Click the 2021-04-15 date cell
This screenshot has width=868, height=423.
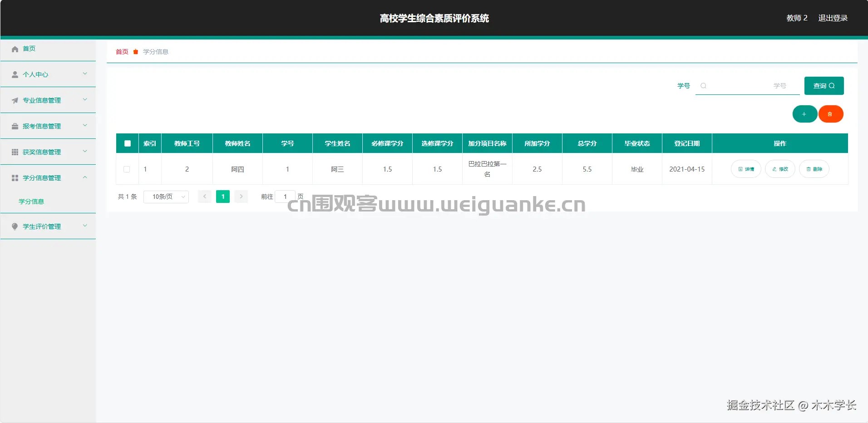click(x=687, y=169)
